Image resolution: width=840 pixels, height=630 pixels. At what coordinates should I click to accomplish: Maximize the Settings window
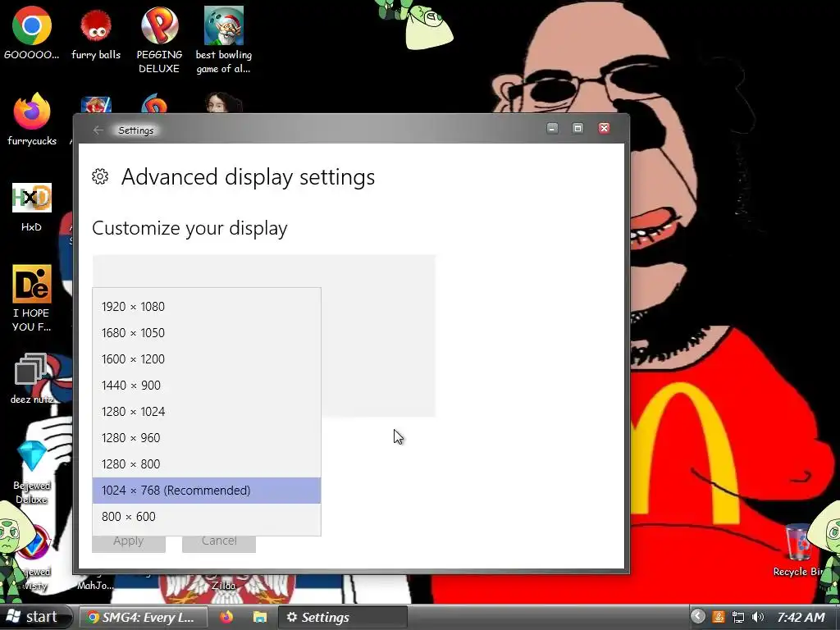tap(577, 128)
